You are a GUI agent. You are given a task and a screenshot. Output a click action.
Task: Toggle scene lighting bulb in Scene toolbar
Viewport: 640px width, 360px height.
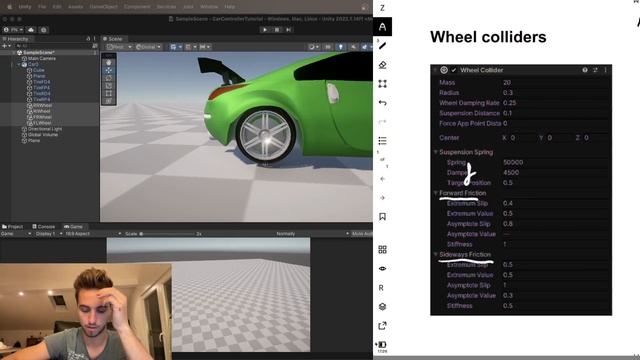click(x=340, y=47)
